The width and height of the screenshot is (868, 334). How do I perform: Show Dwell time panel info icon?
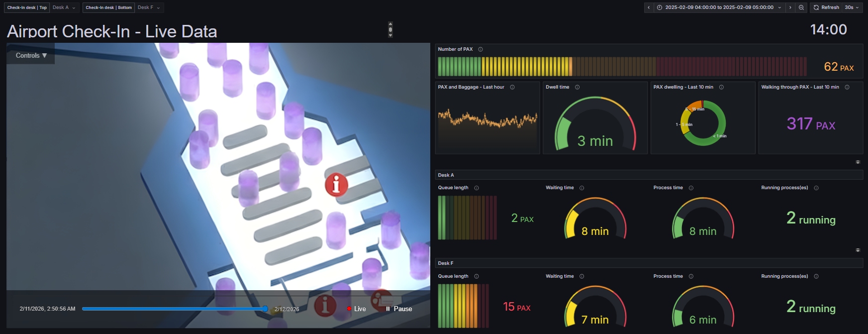click(578, 87)
